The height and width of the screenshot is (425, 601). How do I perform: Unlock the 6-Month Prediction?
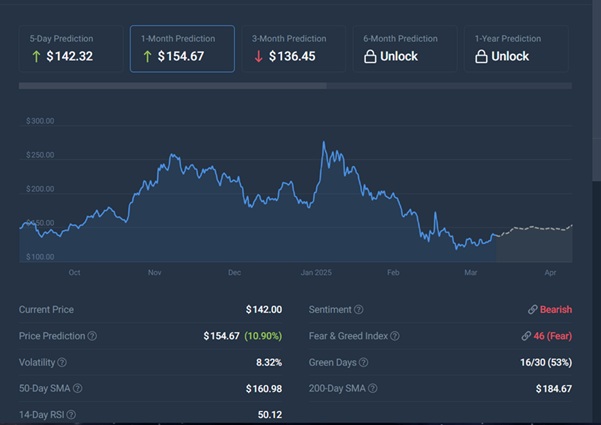tap(404, 48)
